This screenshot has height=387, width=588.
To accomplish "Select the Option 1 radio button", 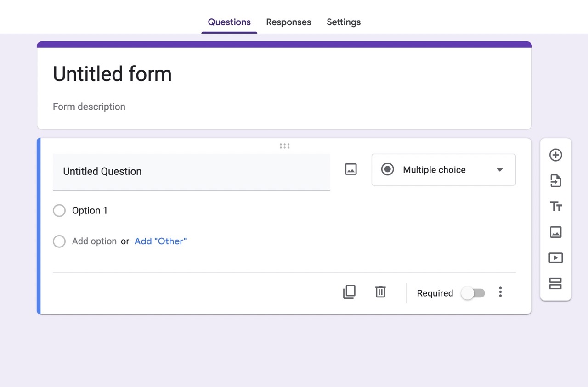I will point(59,210).
